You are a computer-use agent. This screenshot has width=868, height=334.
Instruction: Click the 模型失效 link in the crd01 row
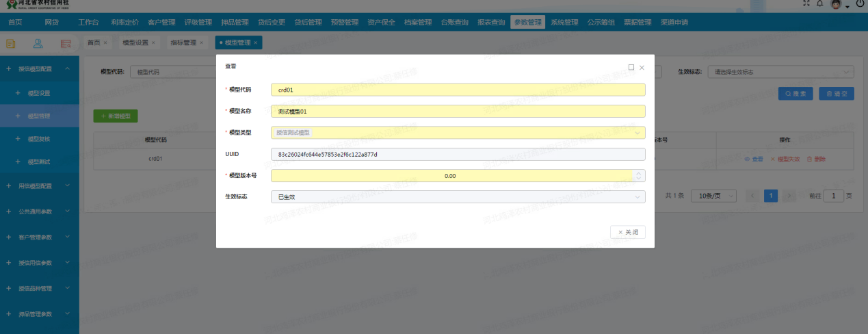pyautogui.click(x=785, y=159)
